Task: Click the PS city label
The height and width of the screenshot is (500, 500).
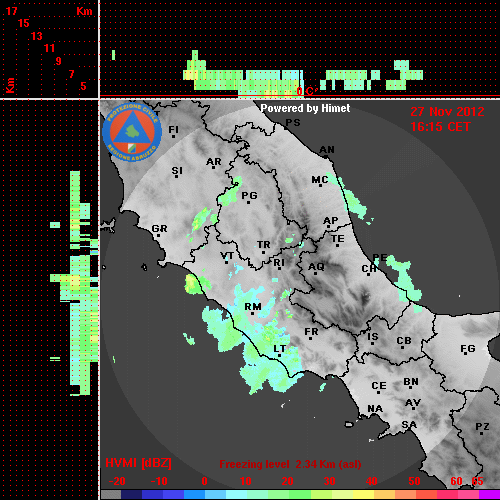Action: pos(293,123)
